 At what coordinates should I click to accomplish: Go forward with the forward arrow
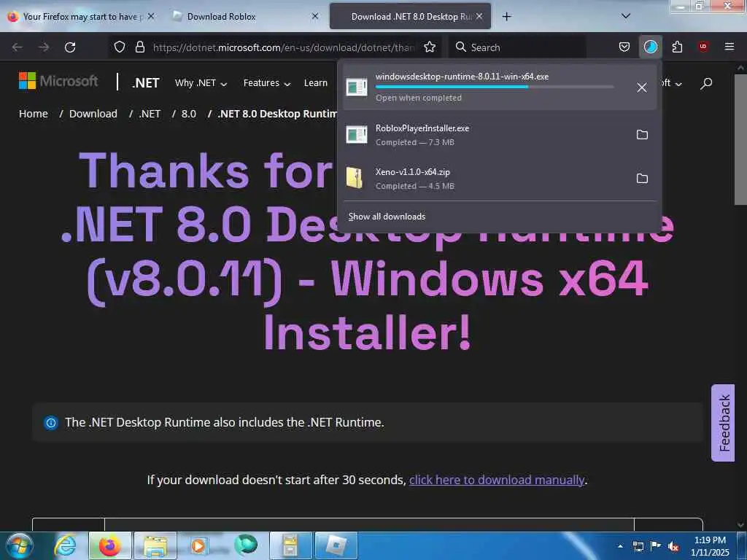click(43, 47)
